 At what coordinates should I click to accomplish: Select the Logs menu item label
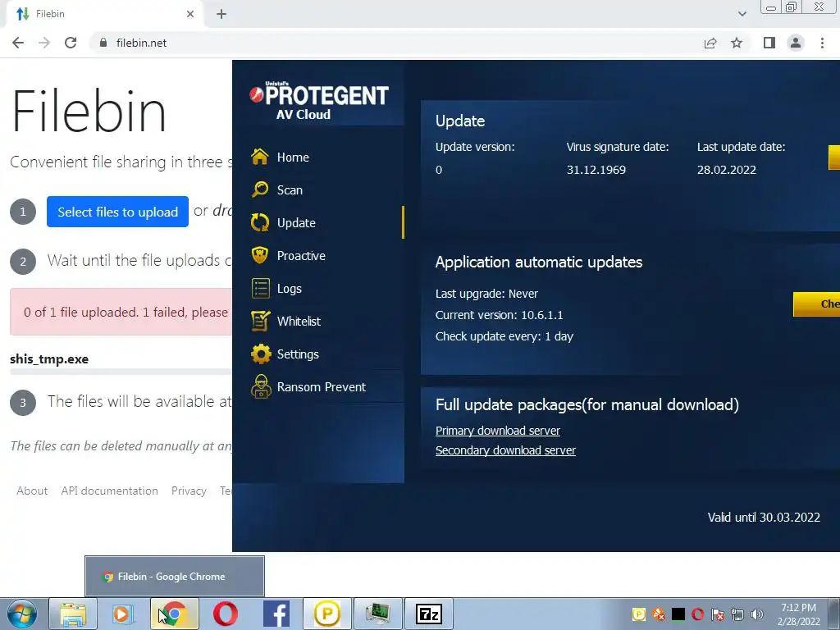(290, 289)
